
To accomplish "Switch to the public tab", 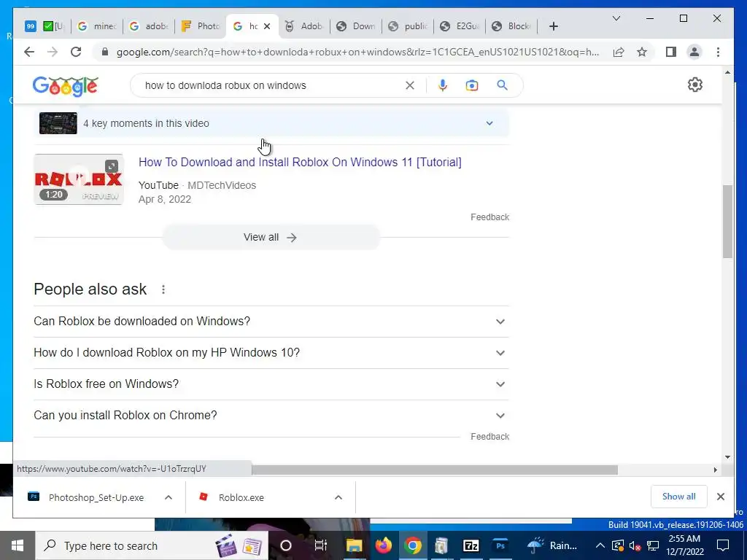I will (x=408, y=26).
